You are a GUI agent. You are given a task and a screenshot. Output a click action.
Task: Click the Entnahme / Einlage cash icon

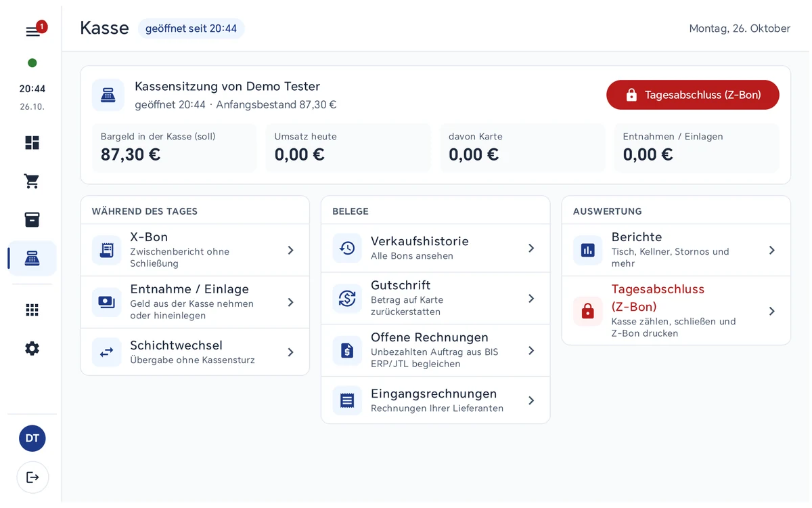point(107,302)
